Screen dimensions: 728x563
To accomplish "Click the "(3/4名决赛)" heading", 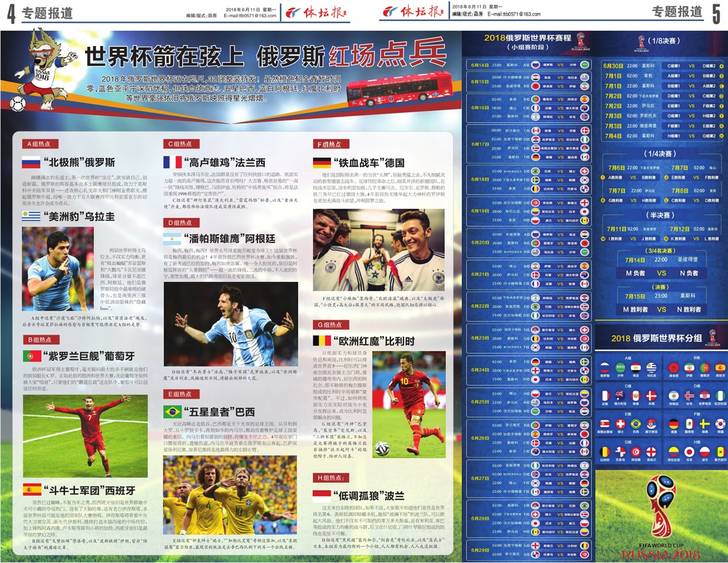I will 661,250.
